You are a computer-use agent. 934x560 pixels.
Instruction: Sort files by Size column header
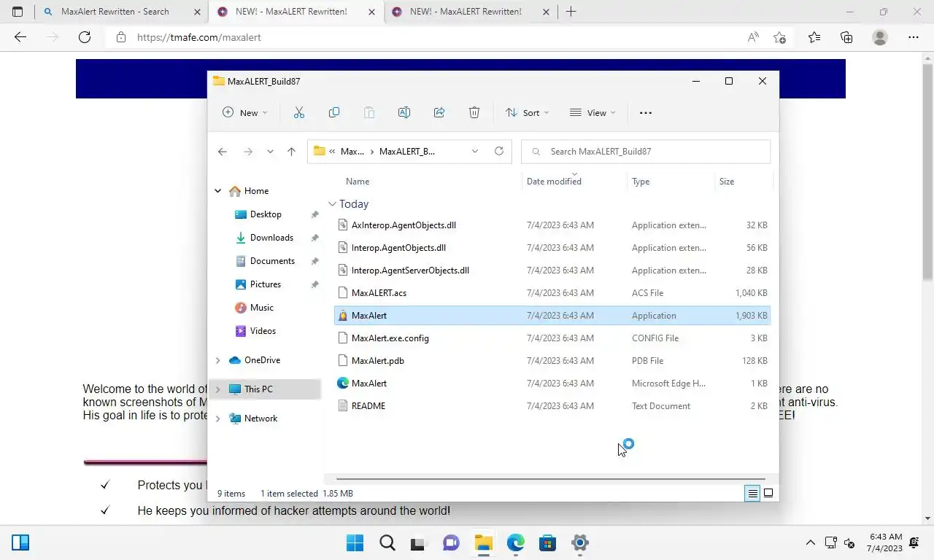pyautogui.click(x=727, y=182)
